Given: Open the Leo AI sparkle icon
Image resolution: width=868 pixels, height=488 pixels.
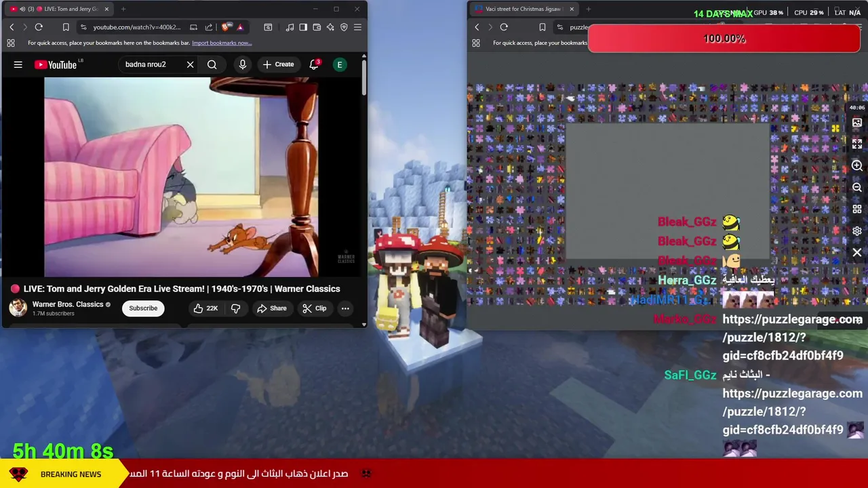Looking at the screenshot, I should 330,27.
